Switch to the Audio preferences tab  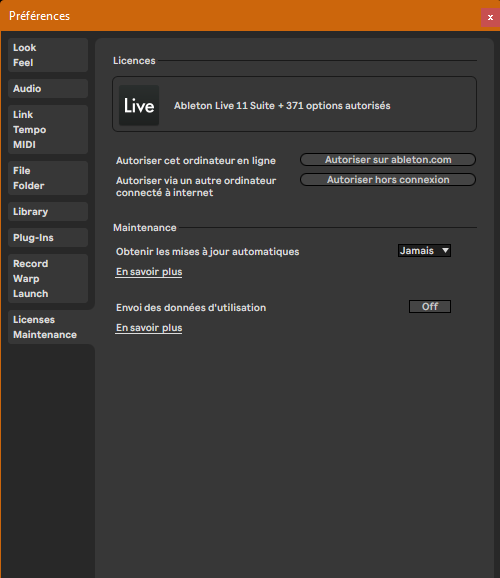(x=48, y=88)
